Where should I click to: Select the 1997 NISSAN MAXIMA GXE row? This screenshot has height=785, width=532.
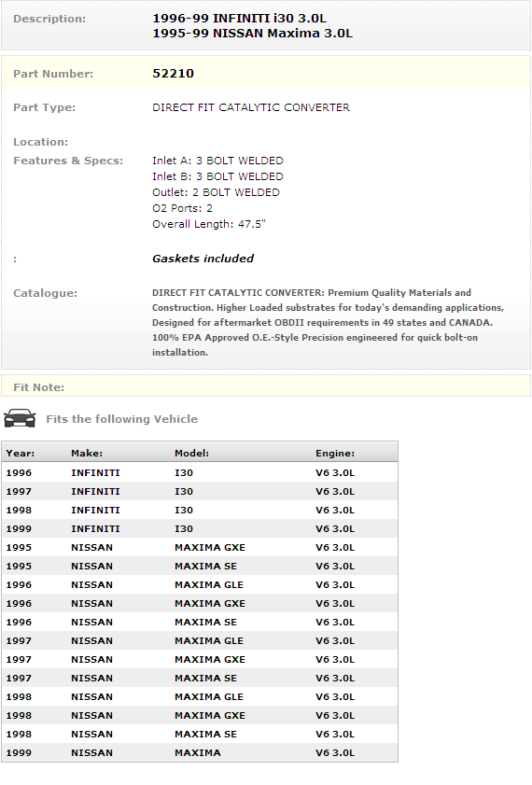(x=200, y=659)
